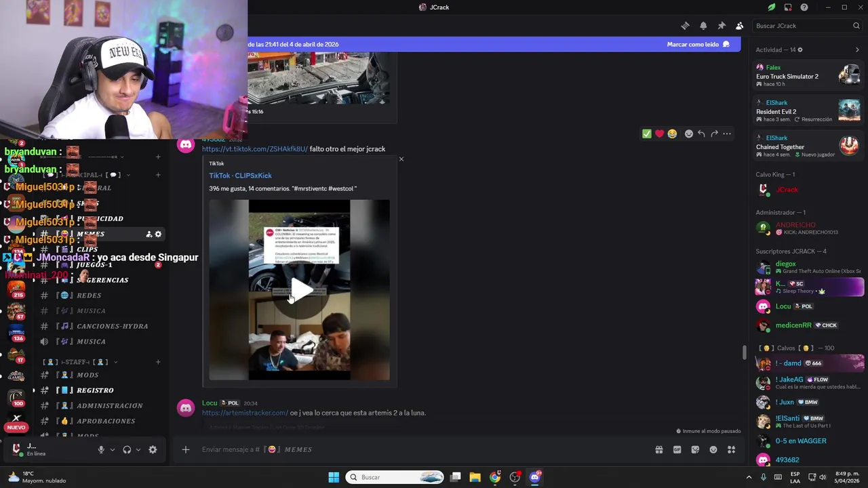Click the search box Buscar JCrack
This screenshot has width=868, height=488.
[807, 26]
